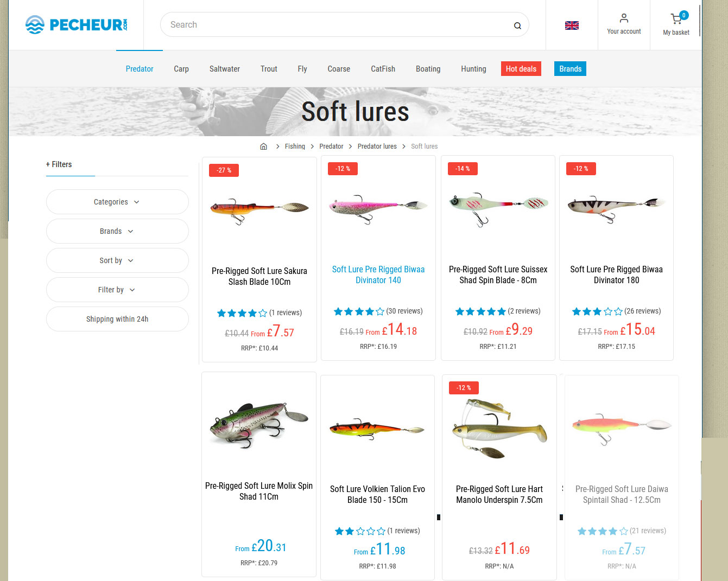Click -27 % discount badge

click(224, 170)
